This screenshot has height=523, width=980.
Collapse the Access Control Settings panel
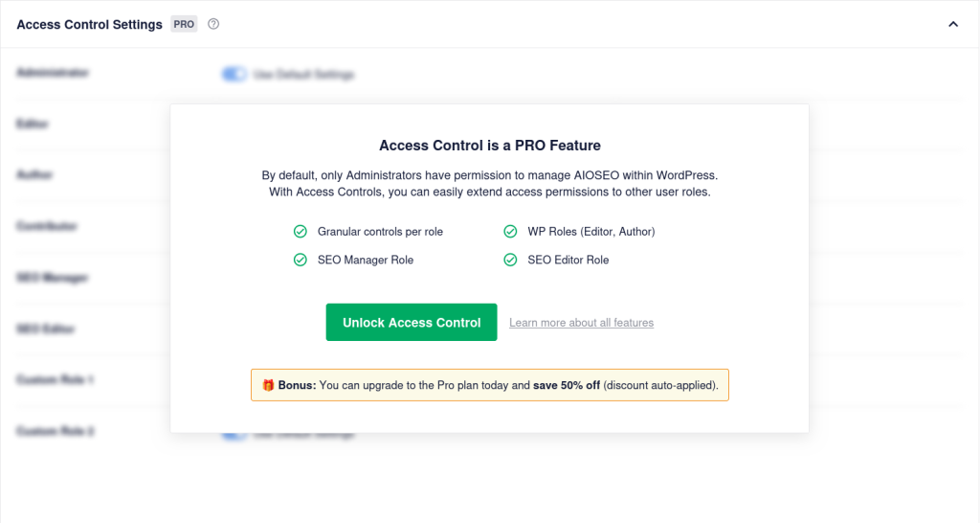coord(952,24)
